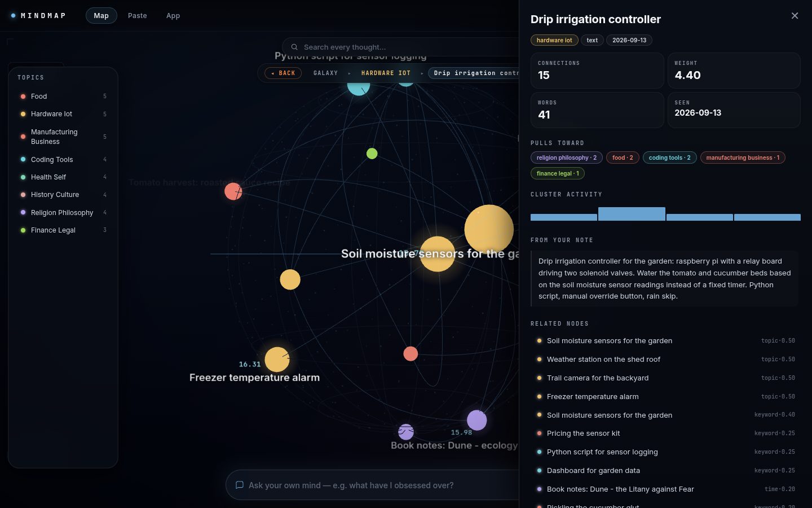The height and width of the screenshot is (508, 812).
Task: Click the Tomato harvest red graph node
Action: [233, 191]
